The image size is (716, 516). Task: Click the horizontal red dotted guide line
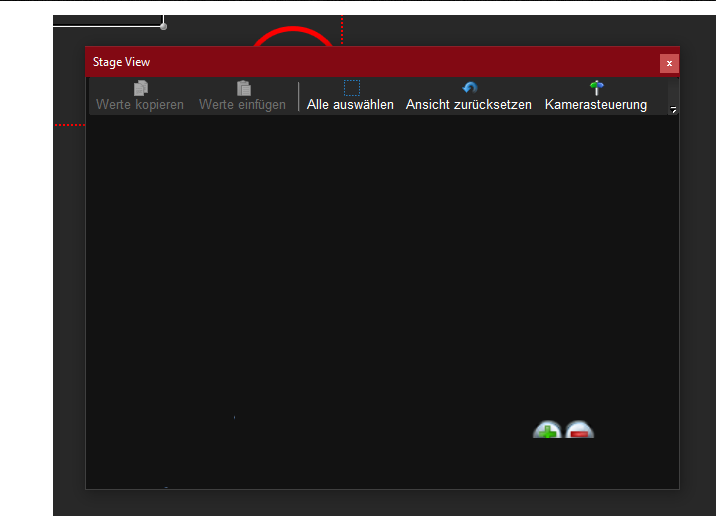coord(69,125)
